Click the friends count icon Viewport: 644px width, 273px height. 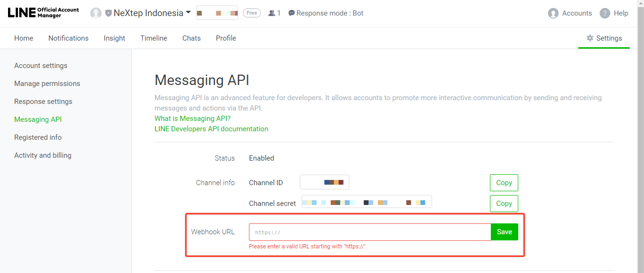tap(272, 13)
